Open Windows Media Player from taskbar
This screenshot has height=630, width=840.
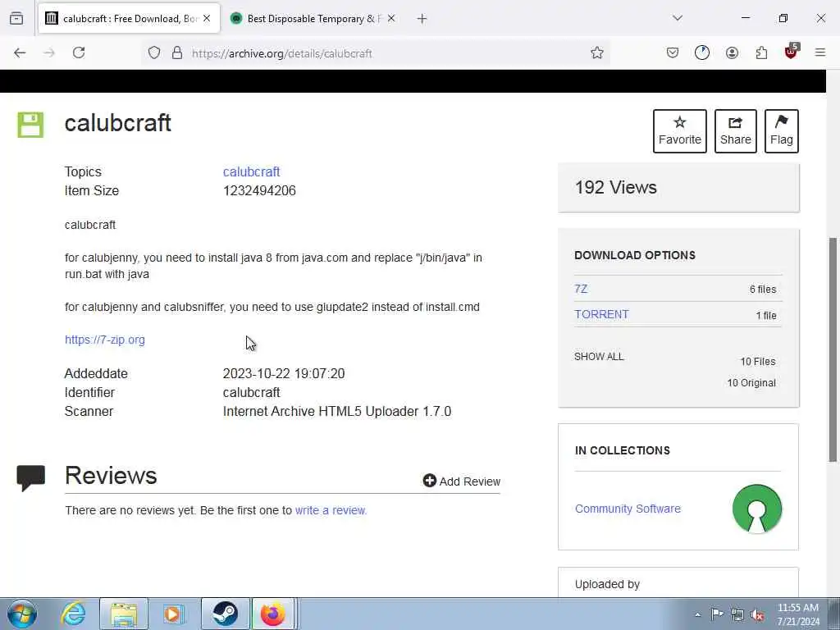point(174,614)
